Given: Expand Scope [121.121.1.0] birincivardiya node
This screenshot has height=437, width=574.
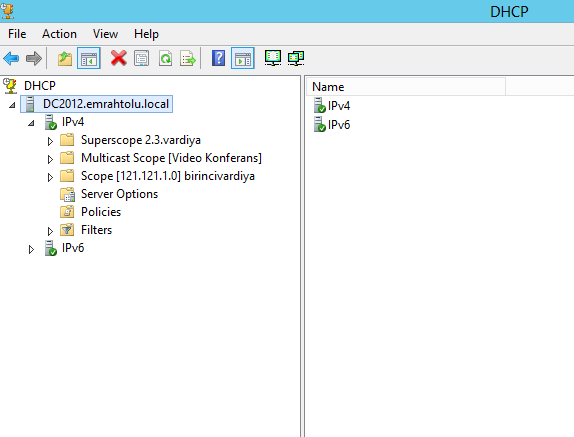Looking at the screenshot, I should click(x=50, y=177).
